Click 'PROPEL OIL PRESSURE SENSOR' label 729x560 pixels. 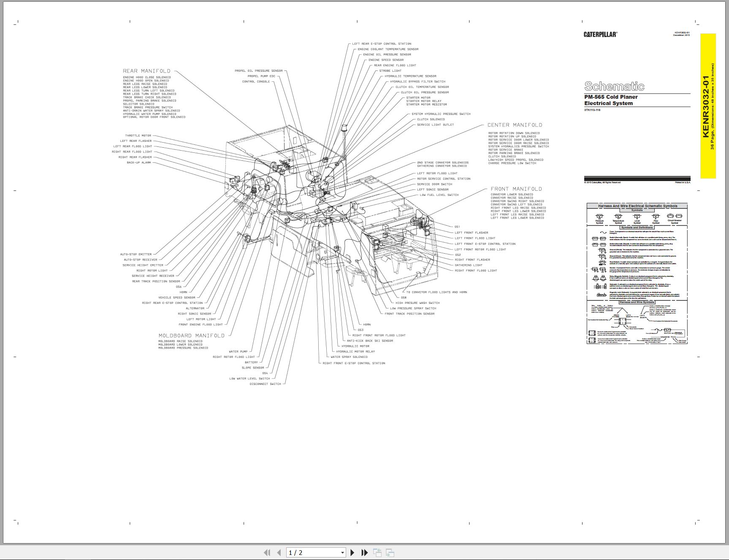(x=259, y=71)
